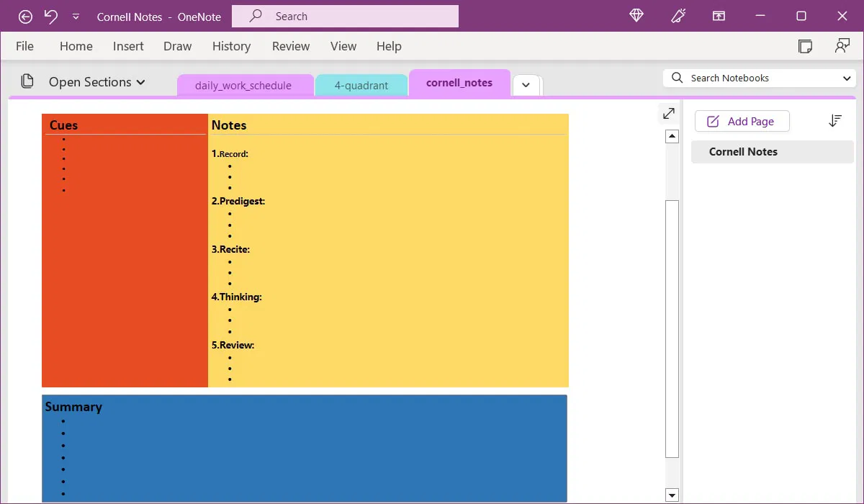The image size is (864, 504).
Task: Select the Cornell Notes page
Action: point(743,151)
